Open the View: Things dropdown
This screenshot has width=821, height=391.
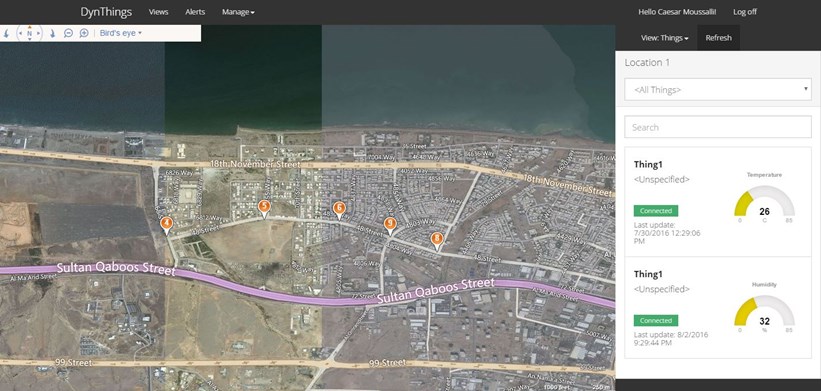[x=664, y=38]
